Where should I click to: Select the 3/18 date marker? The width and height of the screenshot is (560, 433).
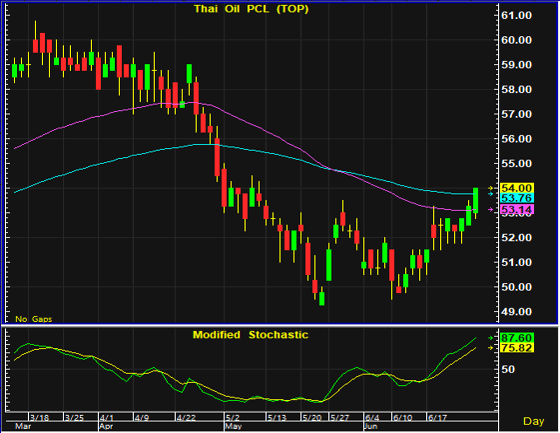pyautogui.click(x=39, y=418)
